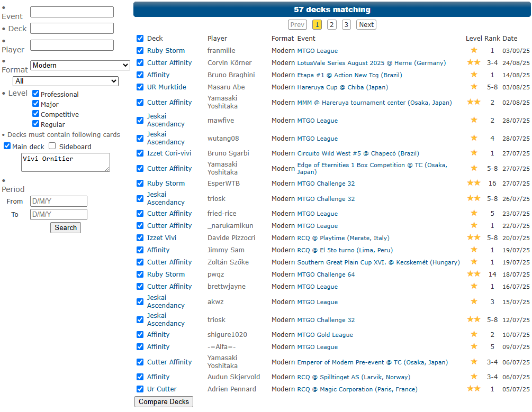Screen dimensions: 532x412
Task: Open Bruno Braghini's Affinity deck link
Action: (x=158, y=75)
